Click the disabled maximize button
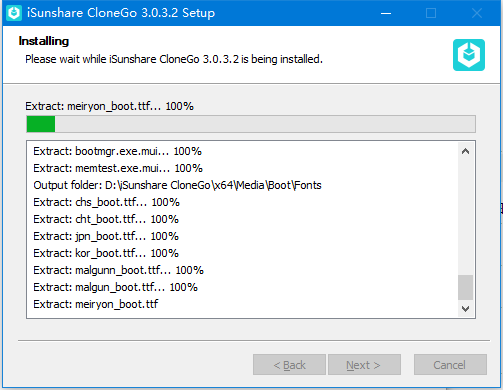Viewport: 503px width, 390px height. click(x=431, y=13)
